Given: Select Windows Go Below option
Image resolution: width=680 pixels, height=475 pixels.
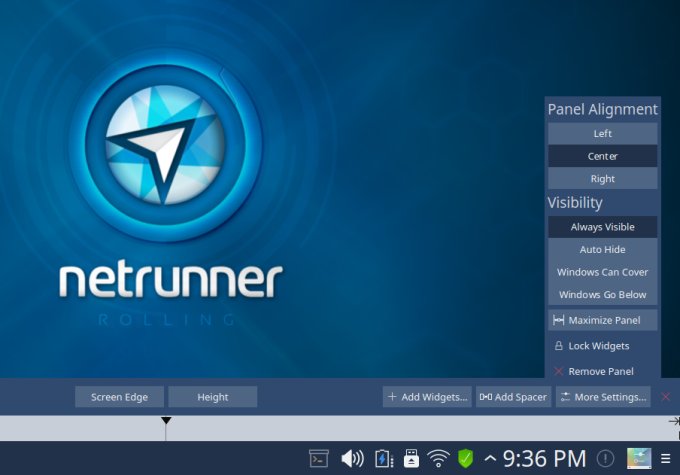Looking at the screenshot, I should point(602,295).
